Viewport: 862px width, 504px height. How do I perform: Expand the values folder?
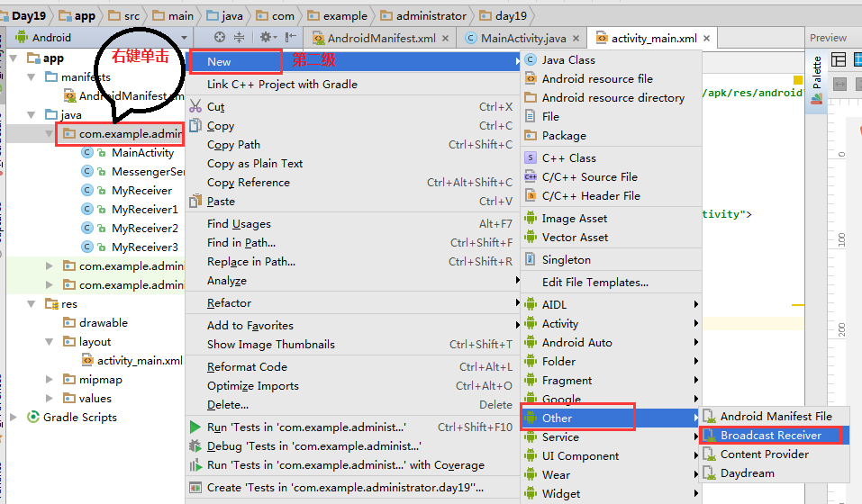(x=50, y=398)
